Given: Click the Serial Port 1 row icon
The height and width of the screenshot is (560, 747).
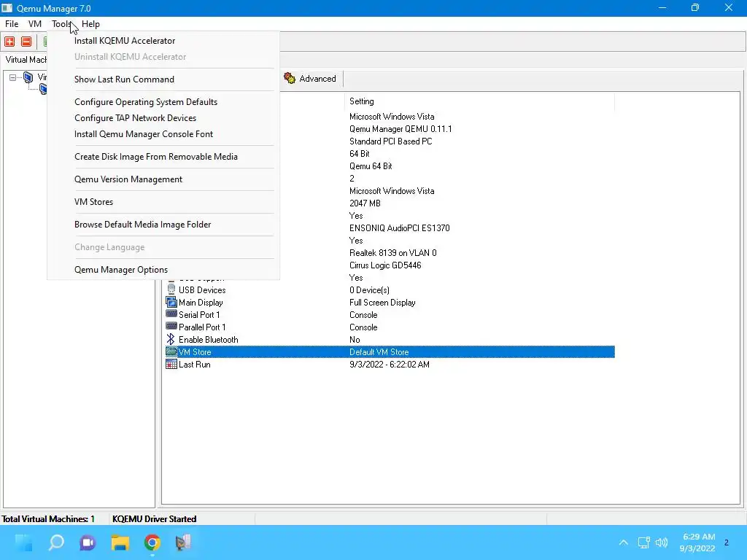Looking at the screenshot, I should (171, 314).
